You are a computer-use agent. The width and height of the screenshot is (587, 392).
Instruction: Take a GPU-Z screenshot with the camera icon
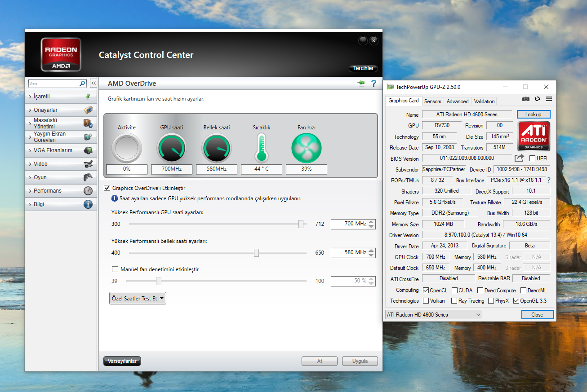tap(526, 99)
